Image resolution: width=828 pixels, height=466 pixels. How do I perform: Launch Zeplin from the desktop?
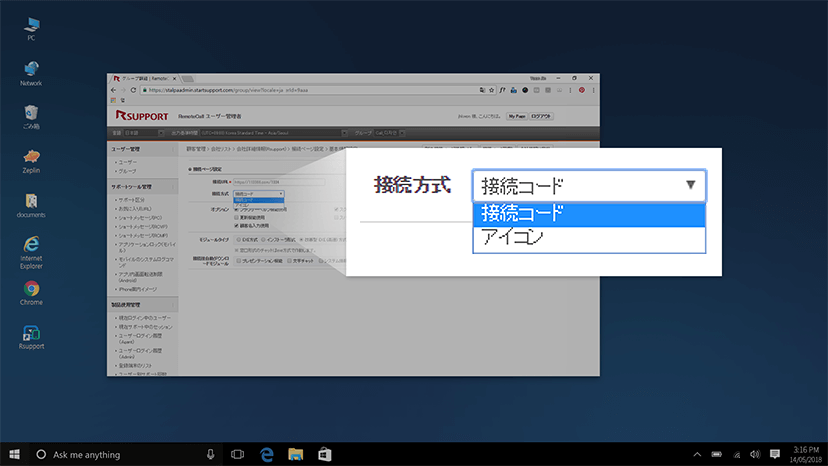point(31,161)
